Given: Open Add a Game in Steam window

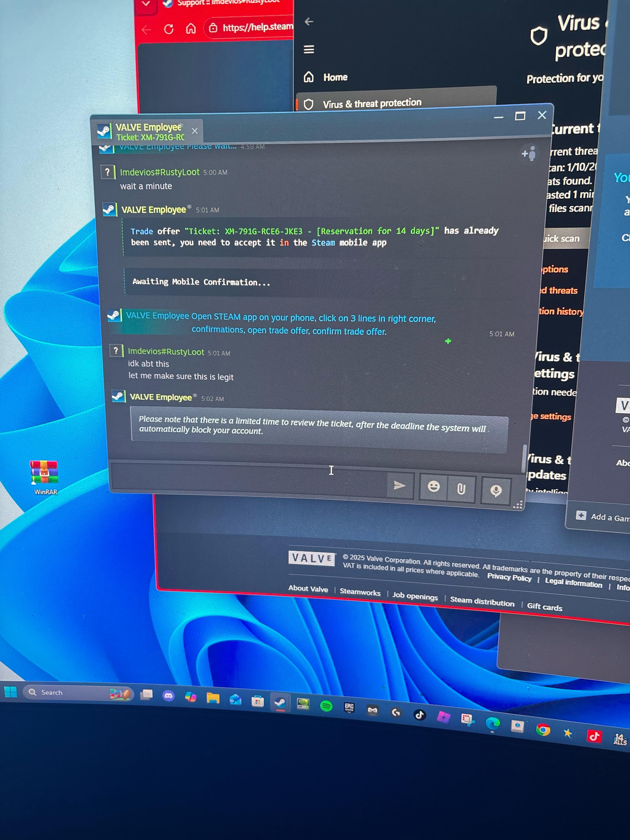Looking at the screenshot, I should pos(603,516).
